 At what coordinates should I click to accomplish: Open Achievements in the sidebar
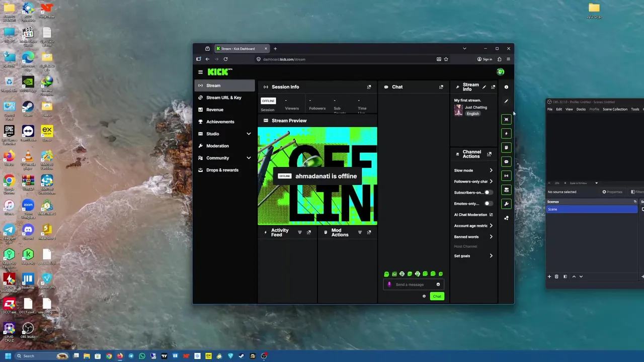pyautogui.click(x=225, y=122)
